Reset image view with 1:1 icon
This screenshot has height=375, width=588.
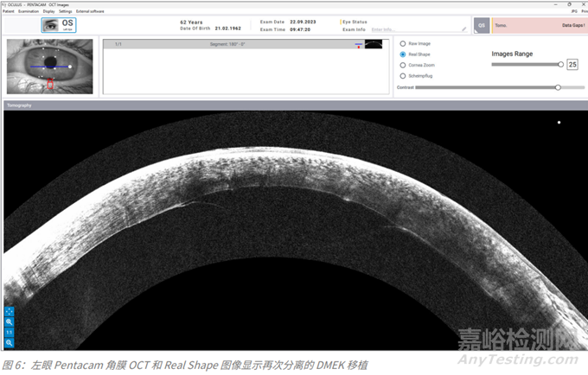pos(9,332)
